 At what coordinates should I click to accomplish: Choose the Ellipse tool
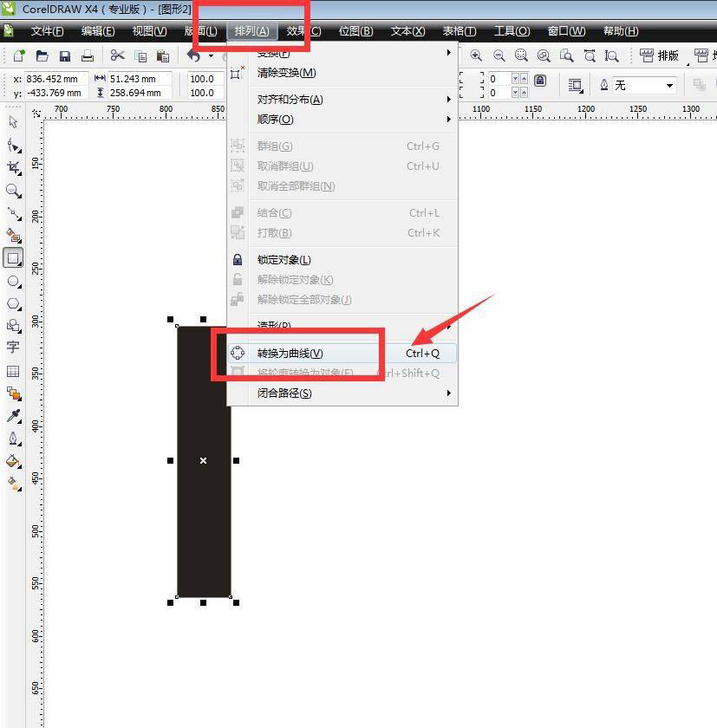[x=13, y=281]
